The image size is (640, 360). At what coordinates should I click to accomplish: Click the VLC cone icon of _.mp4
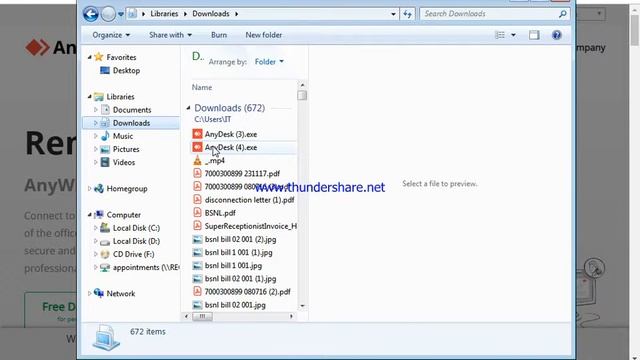[x=198, y=160]
